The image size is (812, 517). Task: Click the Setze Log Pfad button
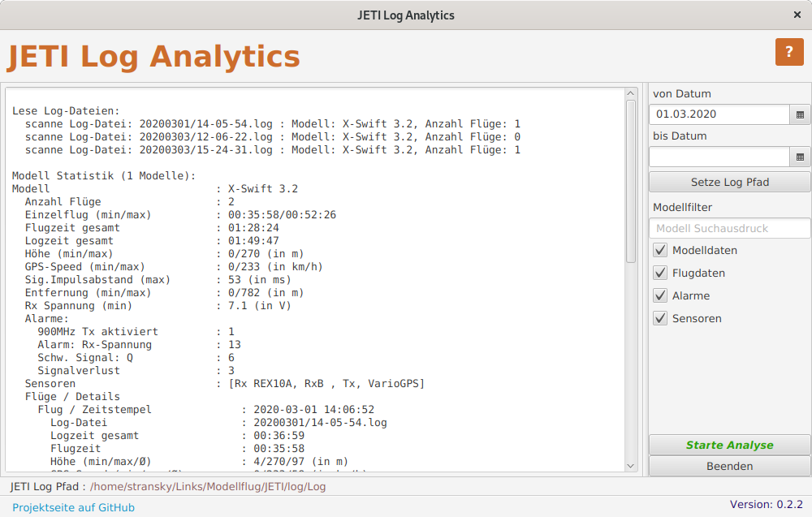pyautogui.click(x=730, y=182)
